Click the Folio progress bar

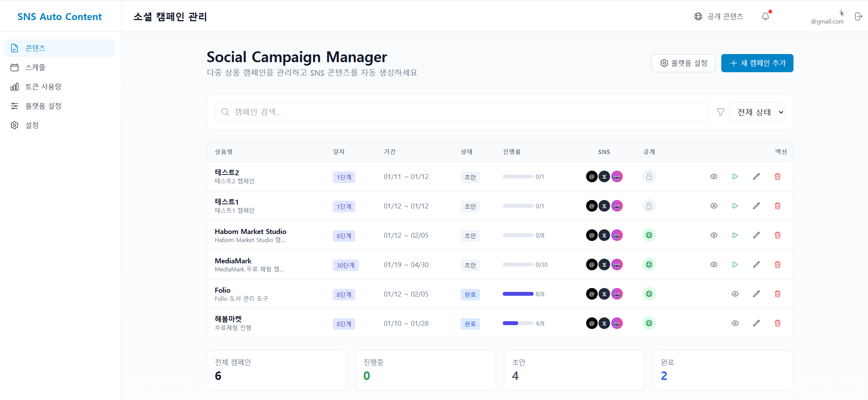(x=518, y=294)
